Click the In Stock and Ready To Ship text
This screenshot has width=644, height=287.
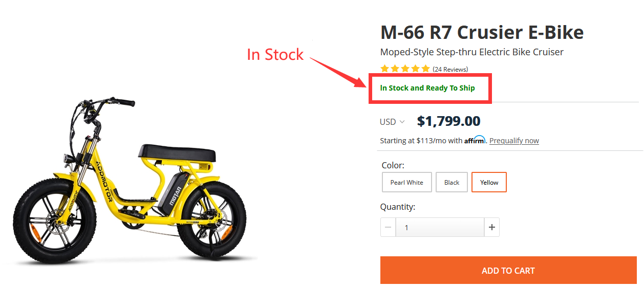click(427, 88)
